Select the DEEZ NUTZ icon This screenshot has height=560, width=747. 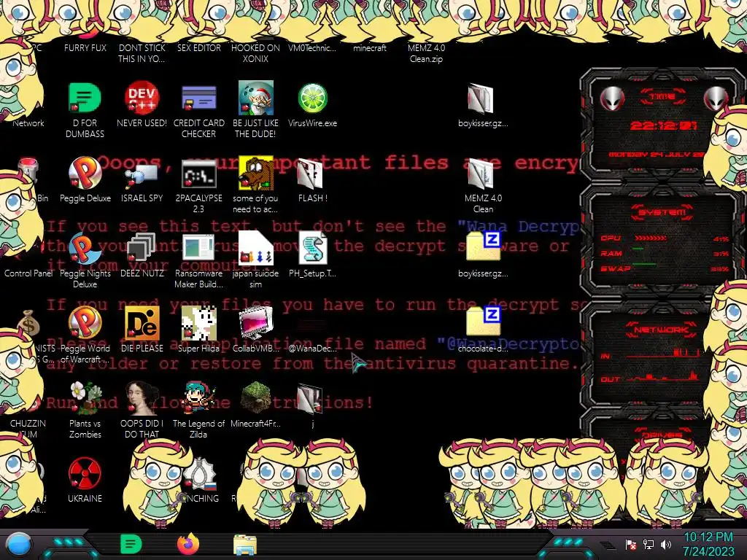(142, 249)
